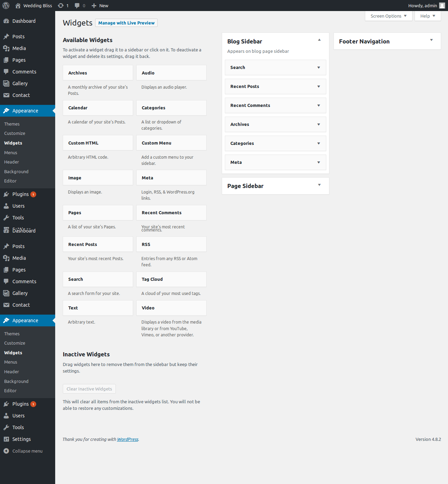Expand the Meta widget in Blog Sidebar
The width and height of the screenshot is (448, 484).
pyautogui.click(x=318, y=162)
